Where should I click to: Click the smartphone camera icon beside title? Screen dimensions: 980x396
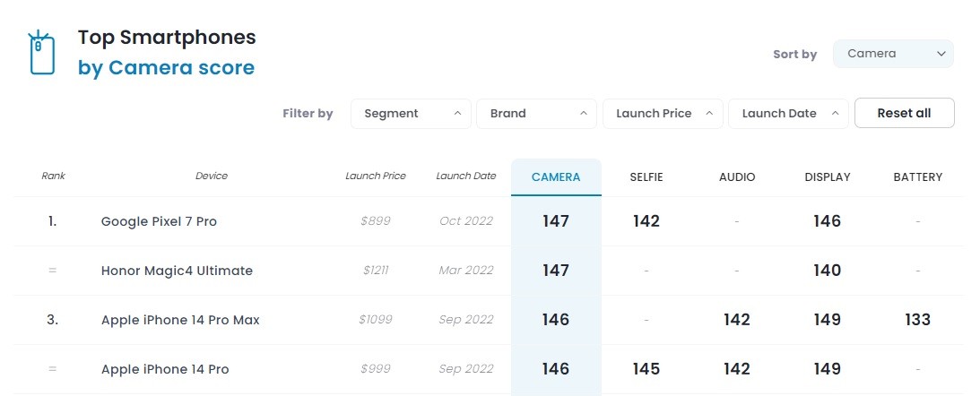(42, 53)
